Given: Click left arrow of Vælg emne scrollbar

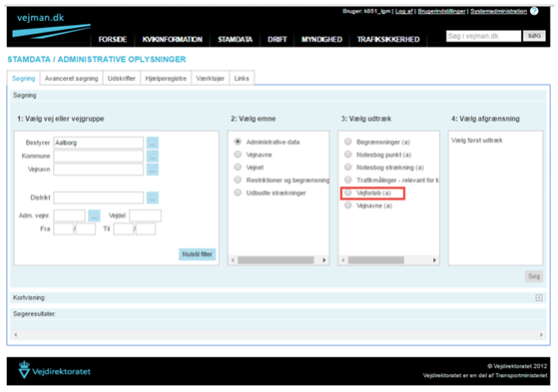Looking at the screenshot, I should (234, 260).
